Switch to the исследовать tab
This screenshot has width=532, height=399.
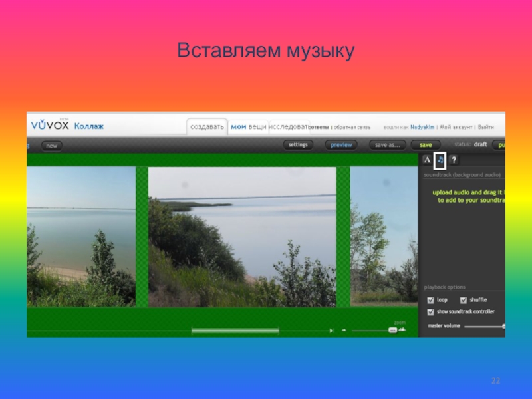(x=289, y=127)
